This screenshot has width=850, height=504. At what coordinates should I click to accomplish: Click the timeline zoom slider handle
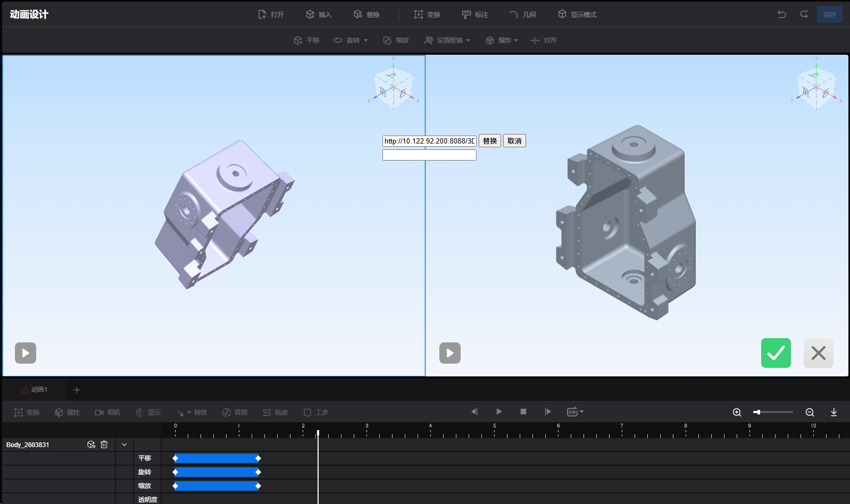(757, 412)
